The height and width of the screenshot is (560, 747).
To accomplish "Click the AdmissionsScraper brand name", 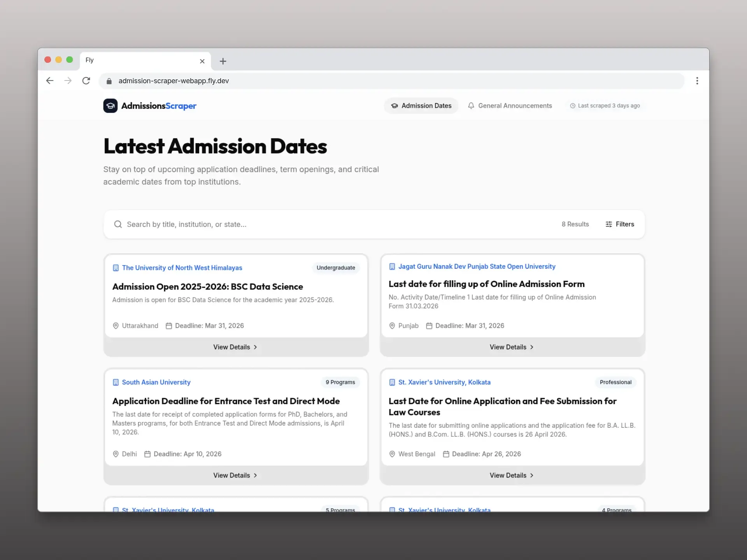I will (x=159, y=106).
